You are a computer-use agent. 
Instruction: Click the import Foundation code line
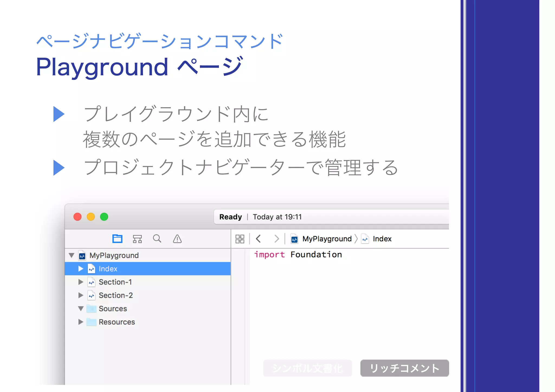pos(298,254)
